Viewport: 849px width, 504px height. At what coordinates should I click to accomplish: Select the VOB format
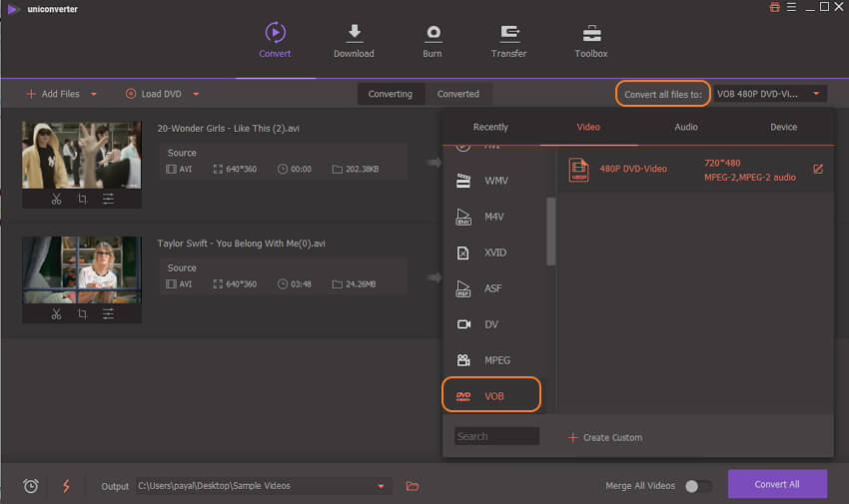tap(491, 396)
